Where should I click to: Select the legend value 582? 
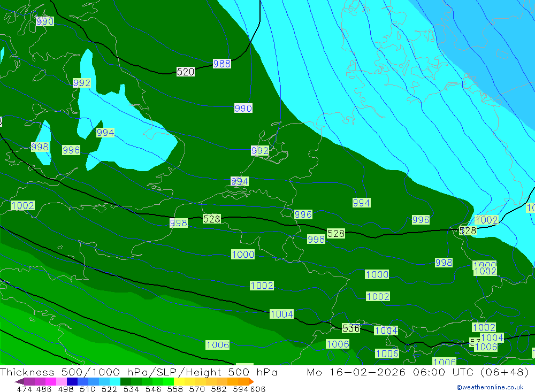[218, 389]
